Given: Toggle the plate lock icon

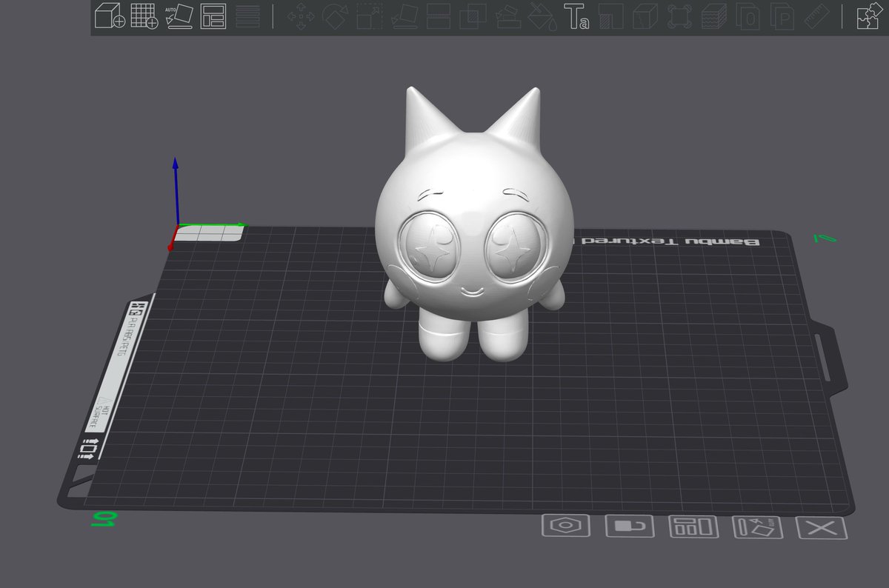Looking at the screenshot, I should 630,527.
